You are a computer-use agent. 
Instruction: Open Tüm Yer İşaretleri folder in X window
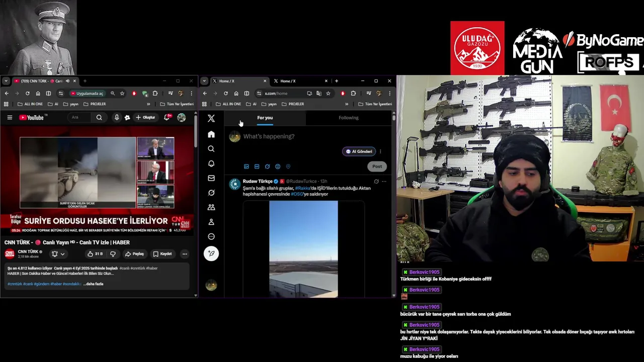click(375, 104)
